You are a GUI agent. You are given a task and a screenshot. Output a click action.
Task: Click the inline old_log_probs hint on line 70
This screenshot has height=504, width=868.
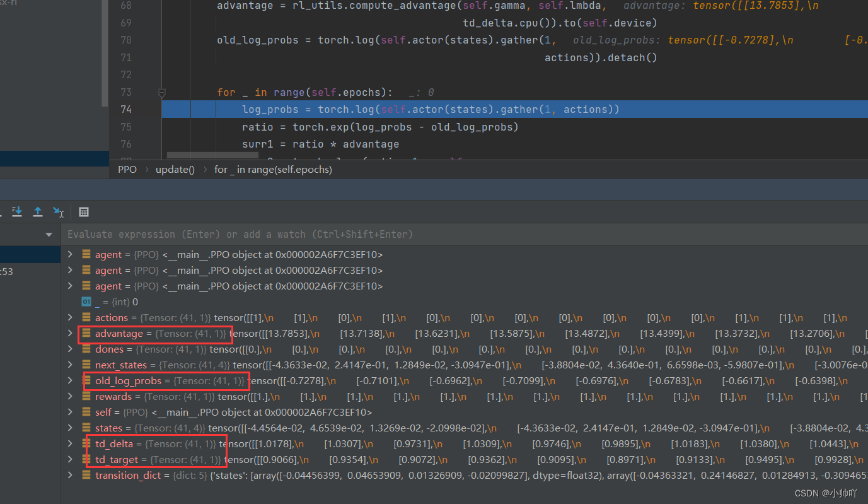(720, 40)
